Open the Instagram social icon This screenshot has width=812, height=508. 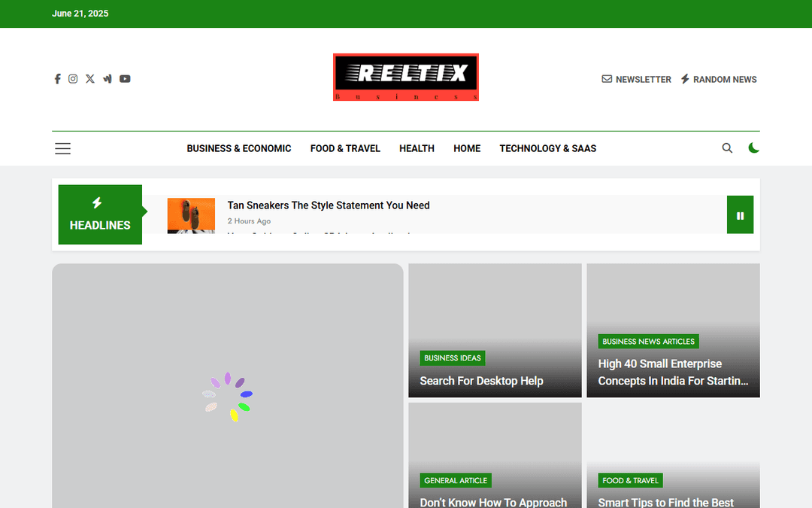pyautogui.click(x=73, y=79)
